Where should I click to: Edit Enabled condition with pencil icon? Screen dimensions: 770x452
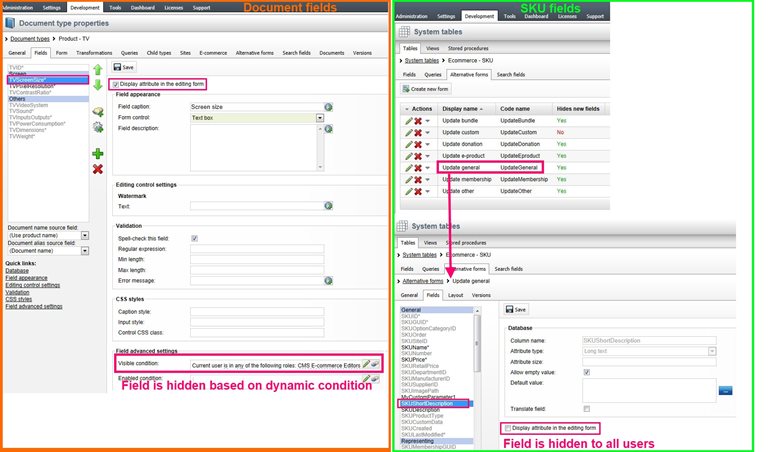(x=366, y=378)
